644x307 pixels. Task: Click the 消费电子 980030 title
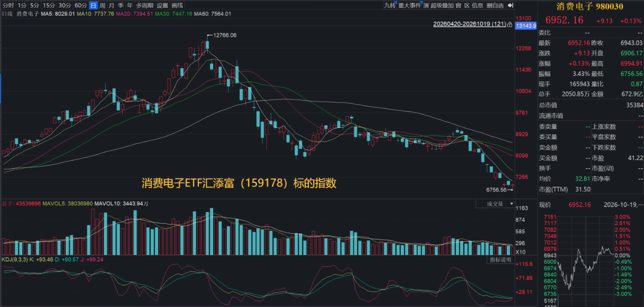(591, 6)
